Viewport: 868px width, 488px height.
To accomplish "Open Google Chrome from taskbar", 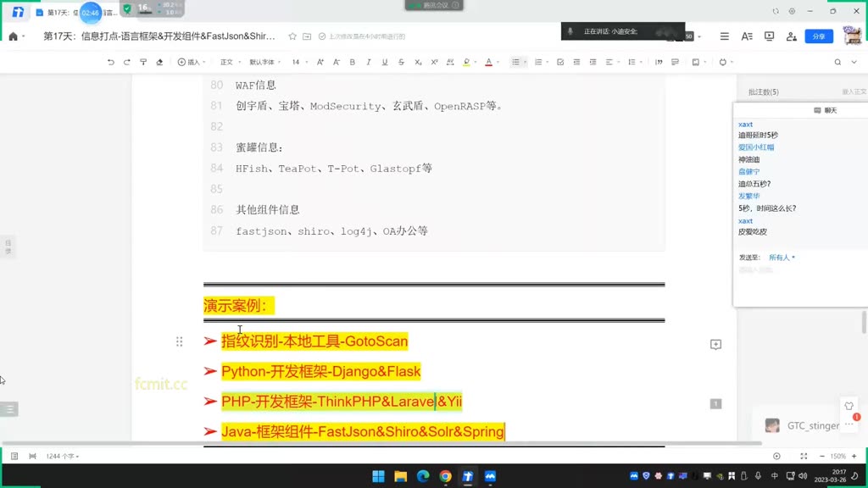I will point(446,476).
